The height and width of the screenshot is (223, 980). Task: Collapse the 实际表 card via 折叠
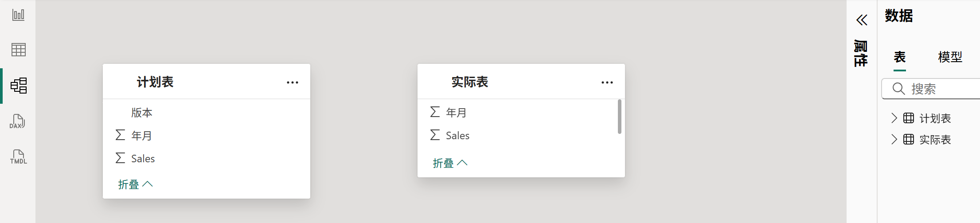450,163
